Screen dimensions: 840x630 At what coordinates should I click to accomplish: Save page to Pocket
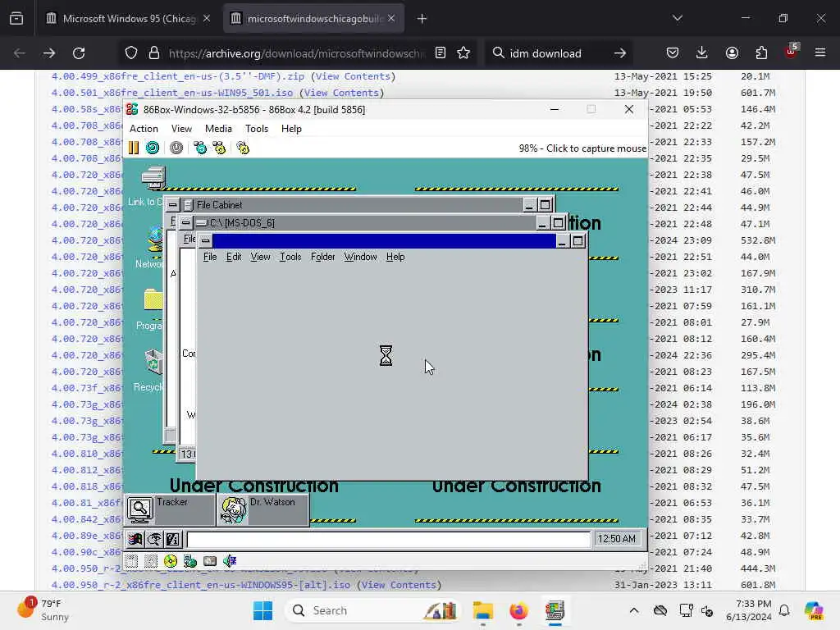[x=673, y=53]
